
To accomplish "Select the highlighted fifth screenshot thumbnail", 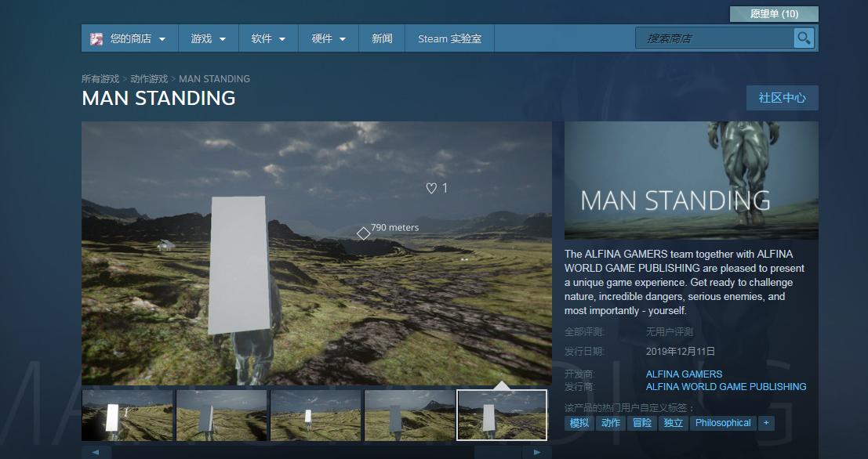I will (x=502, y=415).
